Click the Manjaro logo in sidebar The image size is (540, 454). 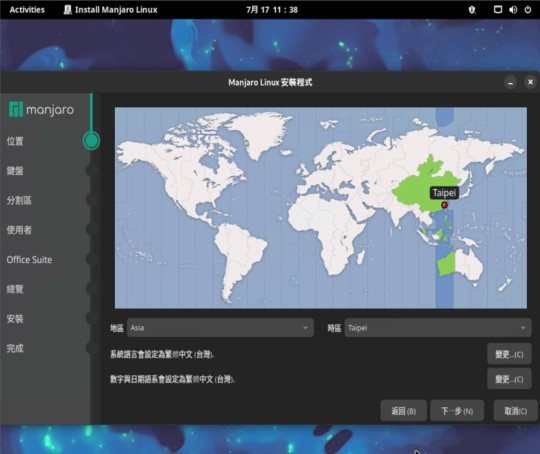(41, 110)
